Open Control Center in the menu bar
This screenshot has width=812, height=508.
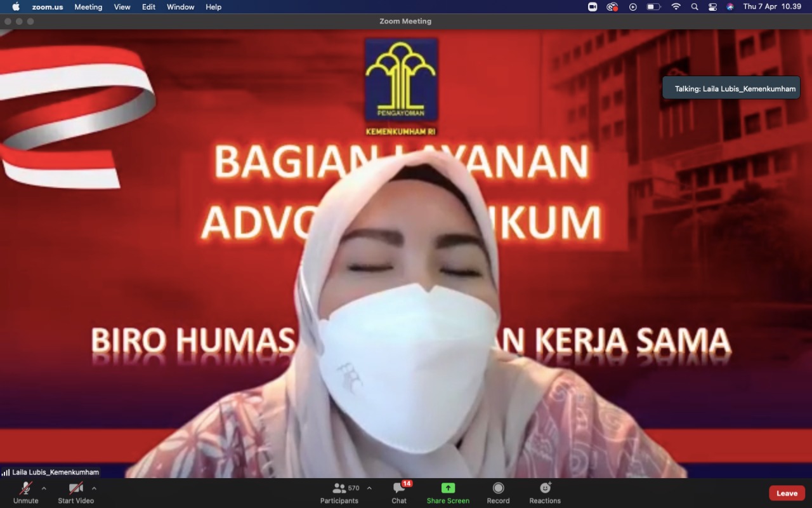click(x=712, y=7)
